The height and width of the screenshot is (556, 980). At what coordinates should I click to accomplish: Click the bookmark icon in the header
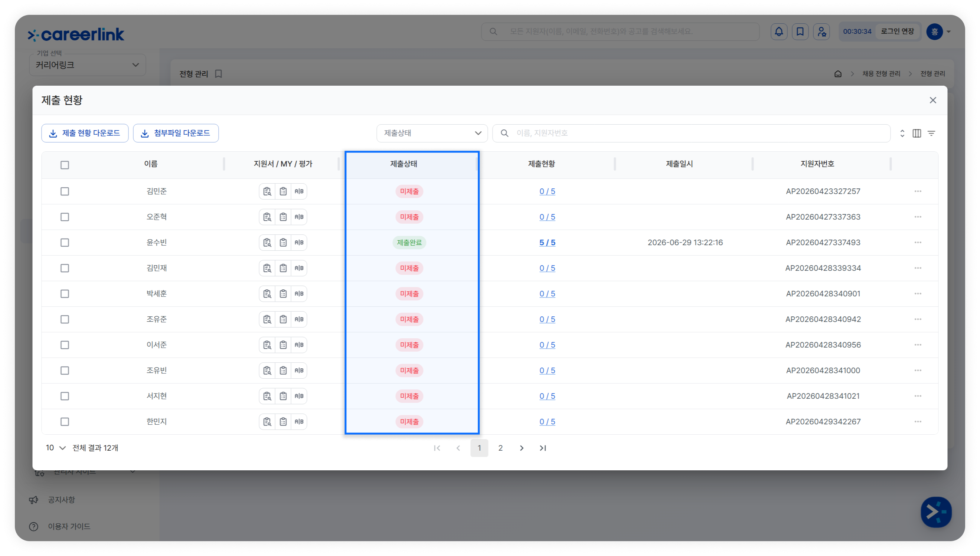click(800, 31)
